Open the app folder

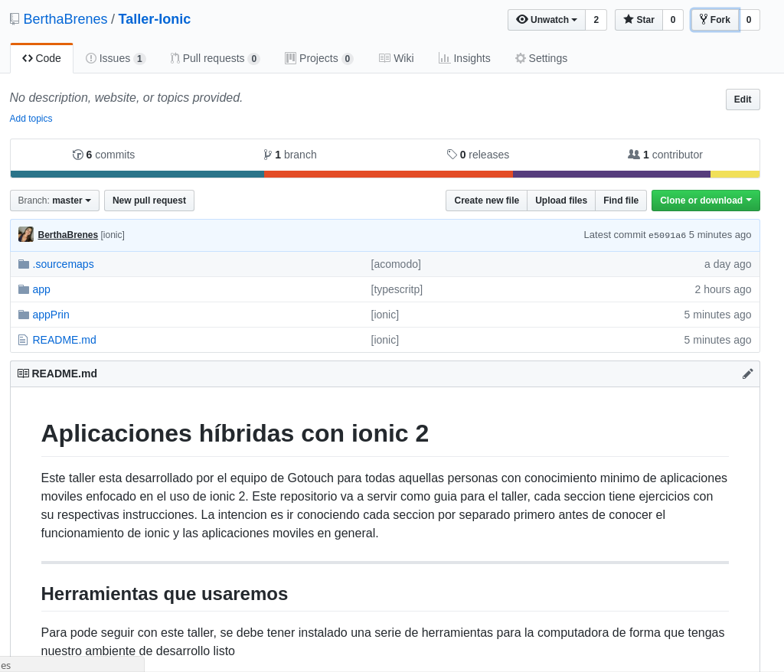[x=41, y=289]
